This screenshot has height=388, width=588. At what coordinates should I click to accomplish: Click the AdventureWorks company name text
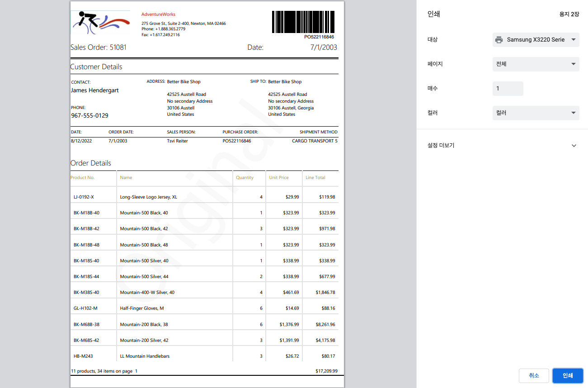coord(158,14)
